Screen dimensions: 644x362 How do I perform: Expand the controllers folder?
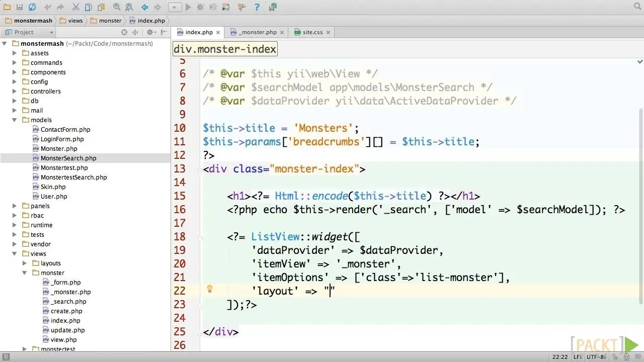pos(15,92)
